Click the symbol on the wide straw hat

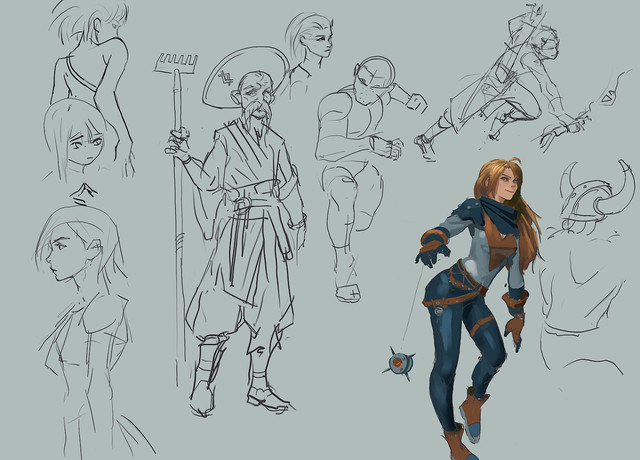pos(225,78)
